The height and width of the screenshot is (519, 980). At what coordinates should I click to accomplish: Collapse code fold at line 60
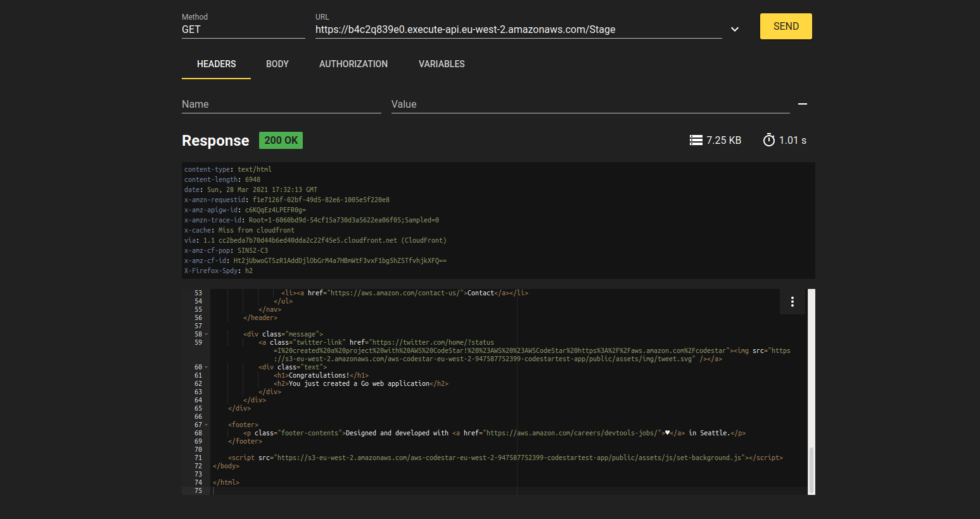(x=207, y=367)
